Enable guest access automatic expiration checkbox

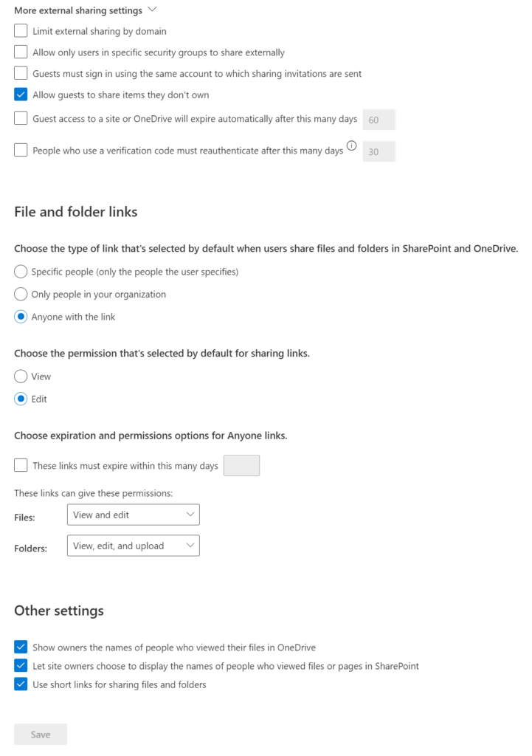(x=21, y=119)
